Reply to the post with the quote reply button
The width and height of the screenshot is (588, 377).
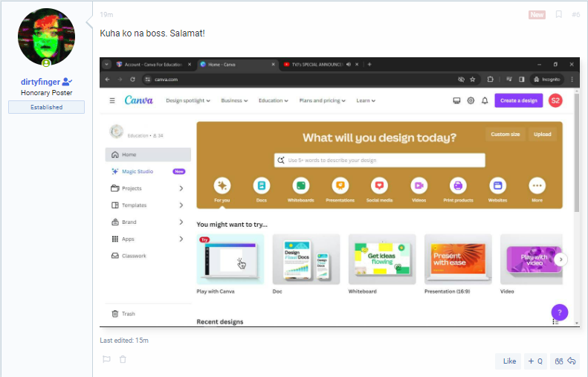coord(565,361)
